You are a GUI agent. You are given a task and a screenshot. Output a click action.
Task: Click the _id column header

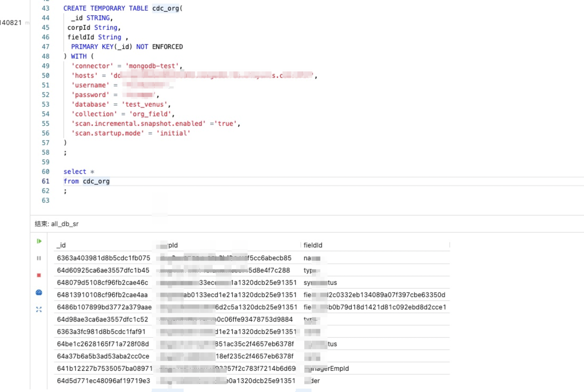61,245
